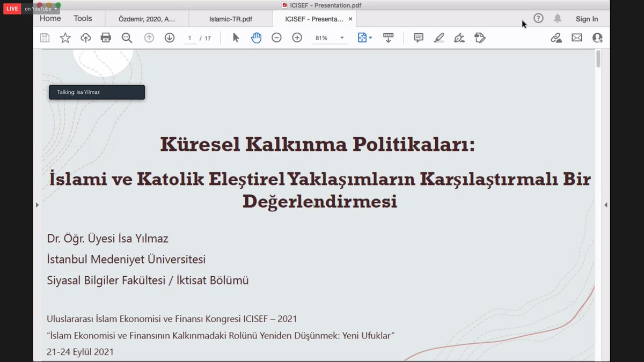Click the İstanbul Medeniyet Üniversitesi line
The height and width of the screenshot is (362, 644).
pos(126,260)
